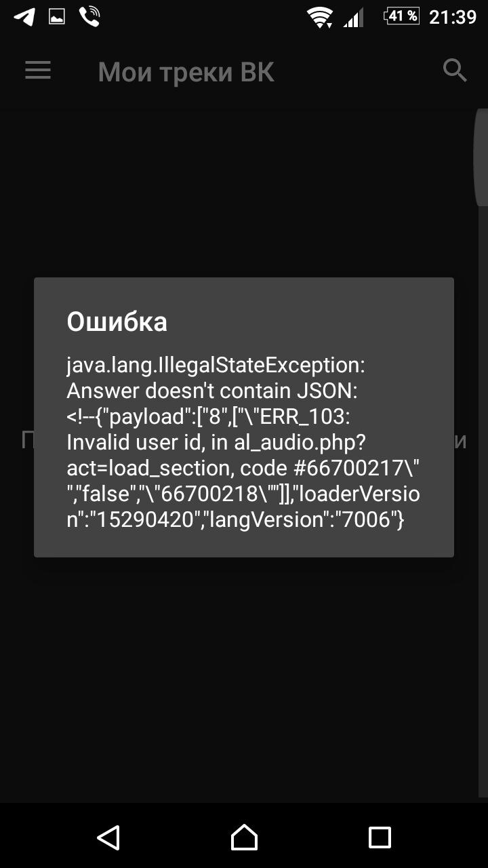This screenshot has width=488, height=868.
Task: Tap the "Ошибка" dialog heading
Action: click(117, 321)
